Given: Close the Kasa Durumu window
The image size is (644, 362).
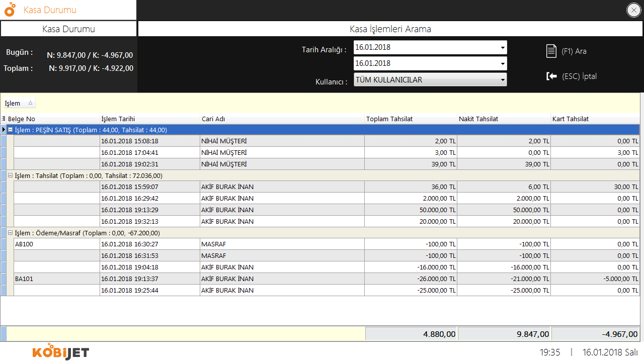Looking at the screenshot, I should click(x=633, y=10).
